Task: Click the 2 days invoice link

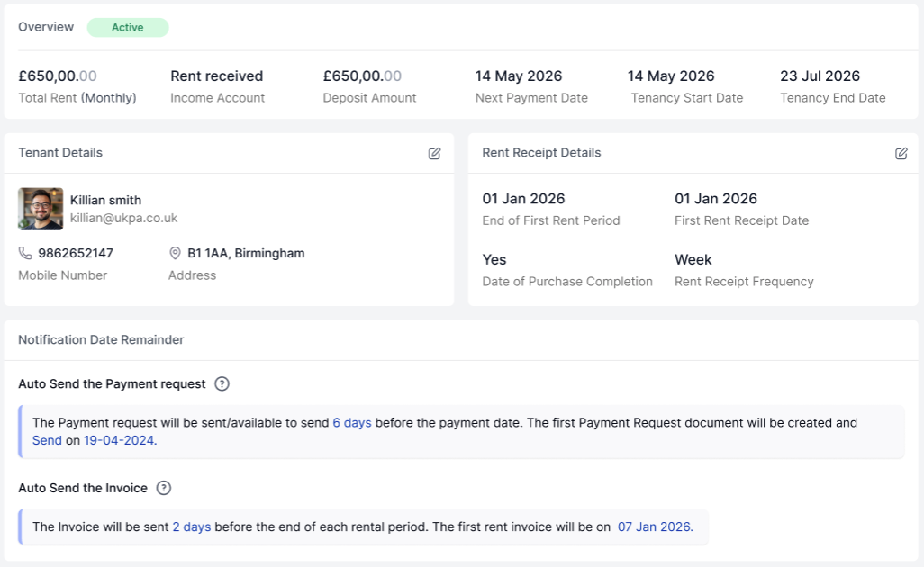Action: (x=192, y=526)
